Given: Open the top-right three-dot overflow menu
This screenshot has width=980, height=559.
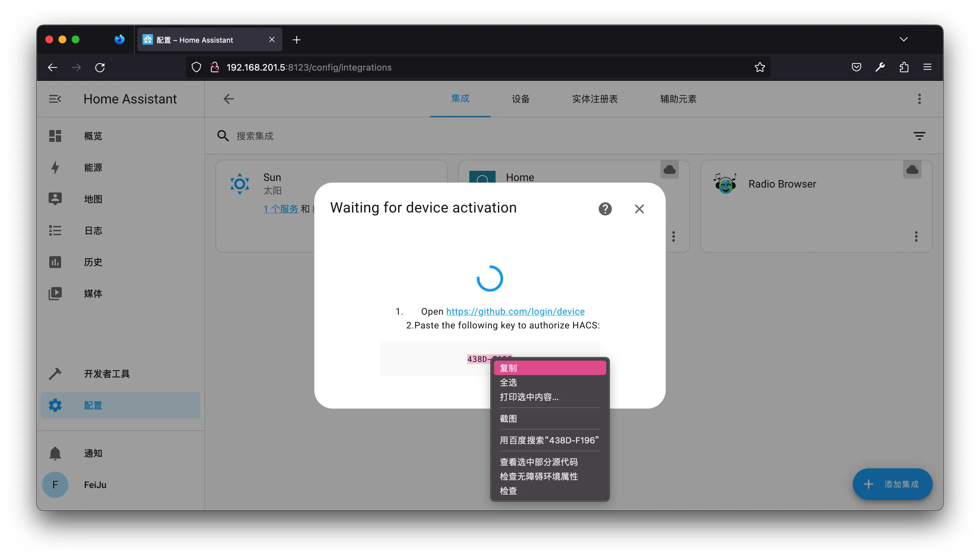Looking at the screenshot, I should (x=919, y=99).
